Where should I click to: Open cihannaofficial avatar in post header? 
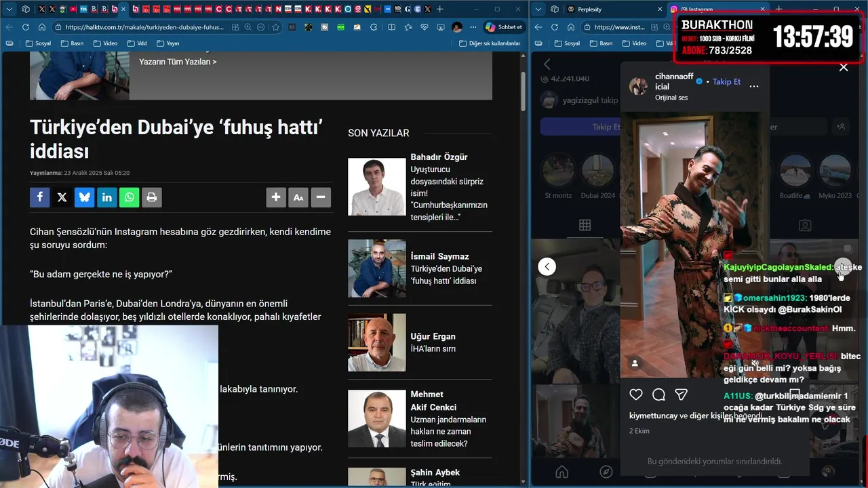point(638,86)
